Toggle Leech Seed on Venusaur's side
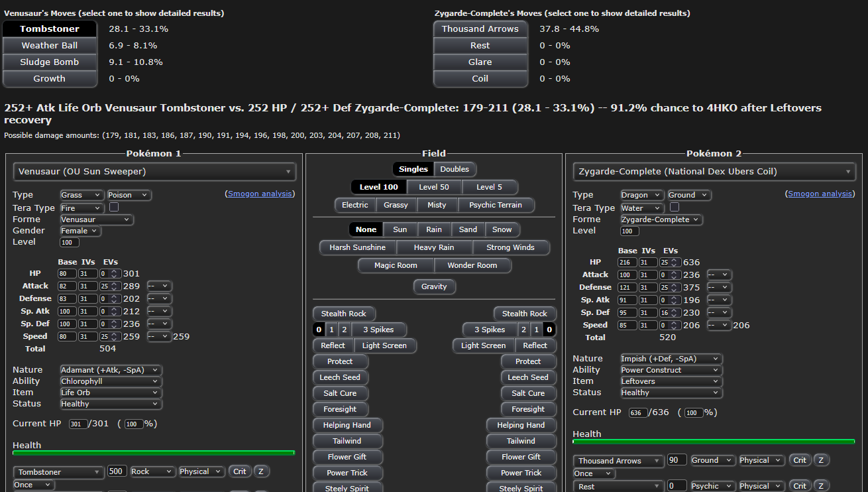868x492 pixels. tap(341, 377)
